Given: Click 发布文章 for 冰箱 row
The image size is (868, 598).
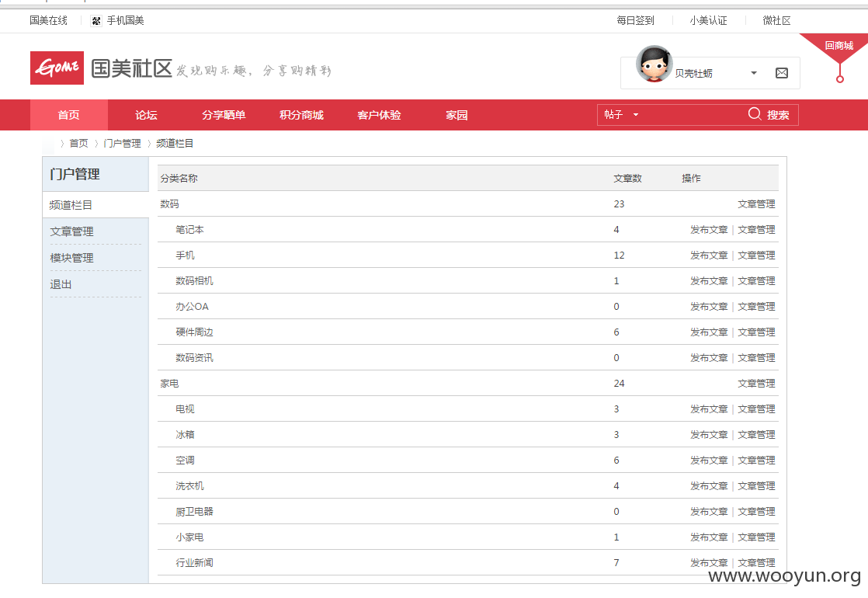Looking at the screenshot, I should click(x=709, y=435).
